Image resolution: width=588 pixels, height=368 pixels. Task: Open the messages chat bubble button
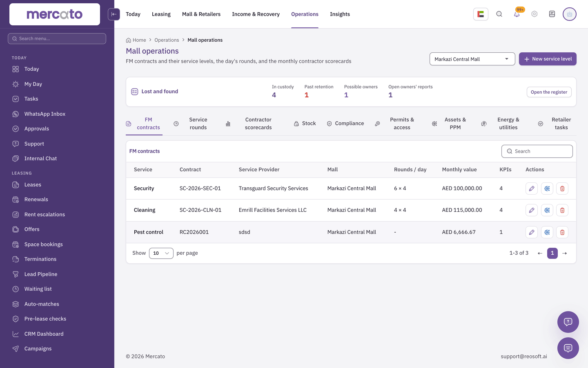[x=568, y=348]
